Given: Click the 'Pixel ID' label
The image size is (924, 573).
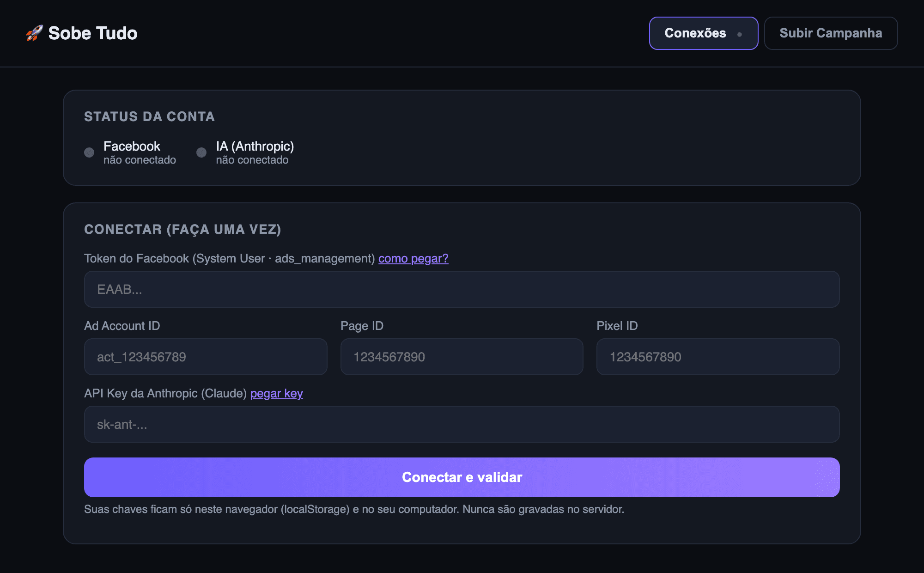Looking at the screenshot, I should (x=617, y=326).
